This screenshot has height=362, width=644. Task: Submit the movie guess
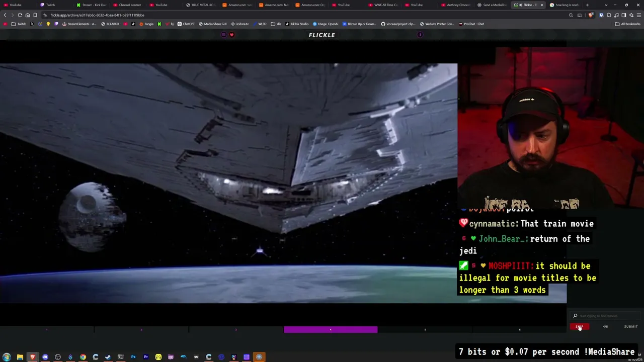coord(631,327)
